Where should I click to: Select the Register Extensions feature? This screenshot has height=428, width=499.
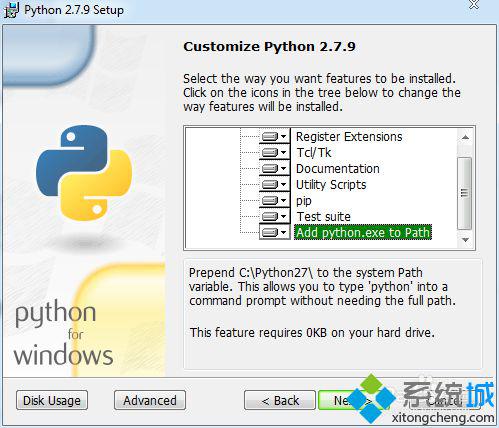pos(349,137)
